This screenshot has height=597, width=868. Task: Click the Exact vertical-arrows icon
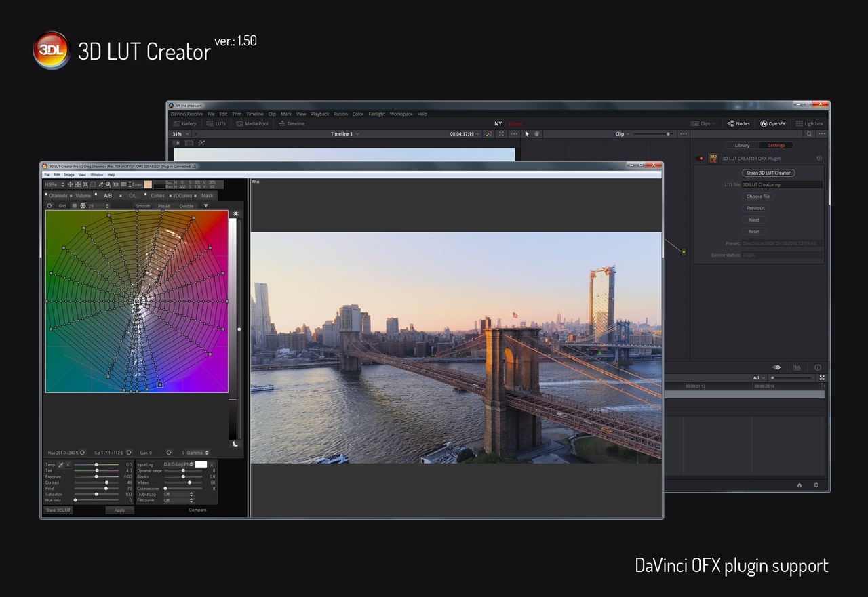pos(130,184)
